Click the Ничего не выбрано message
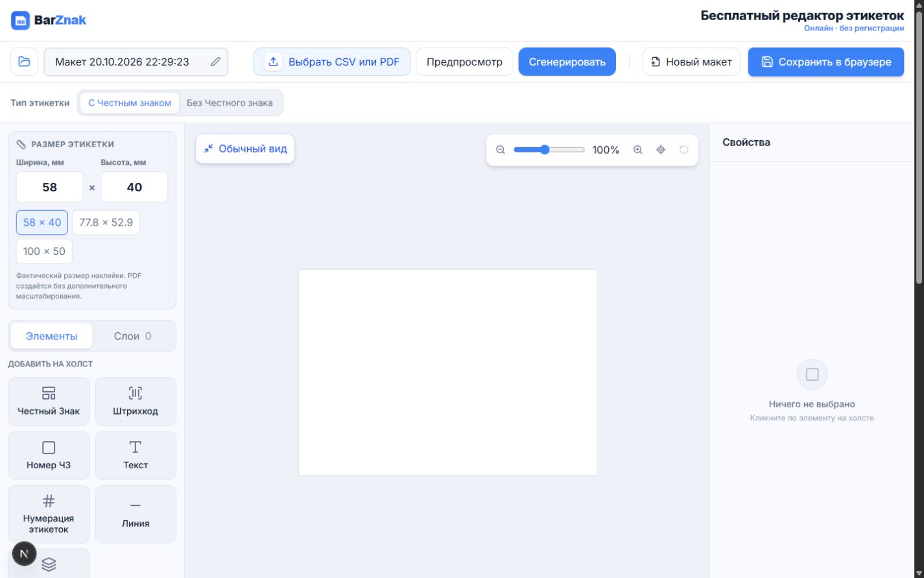Screen dimensions: 924x578 tap(812, 404)
